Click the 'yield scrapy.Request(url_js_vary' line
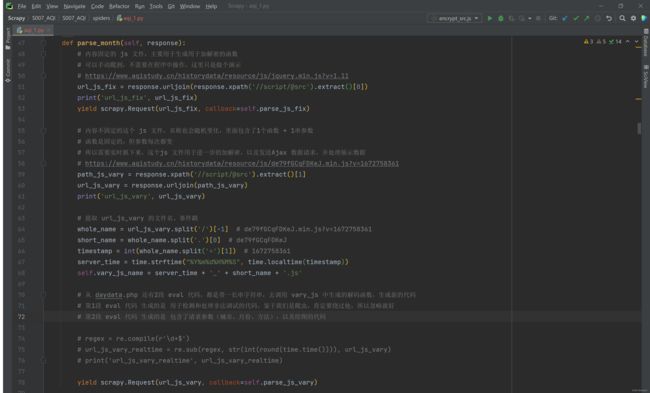 click(x=197, y=382)
